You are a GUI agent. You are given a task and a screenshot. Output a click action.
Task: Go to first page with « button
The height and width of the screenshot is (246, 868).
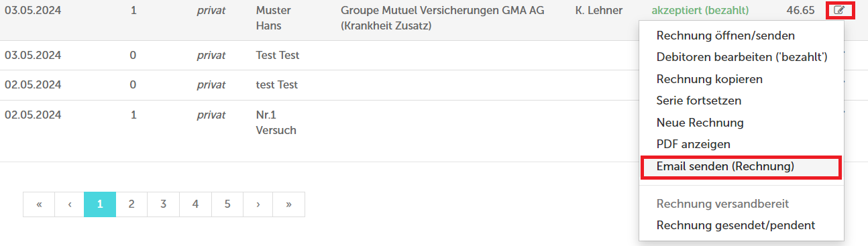coord(39,204)
